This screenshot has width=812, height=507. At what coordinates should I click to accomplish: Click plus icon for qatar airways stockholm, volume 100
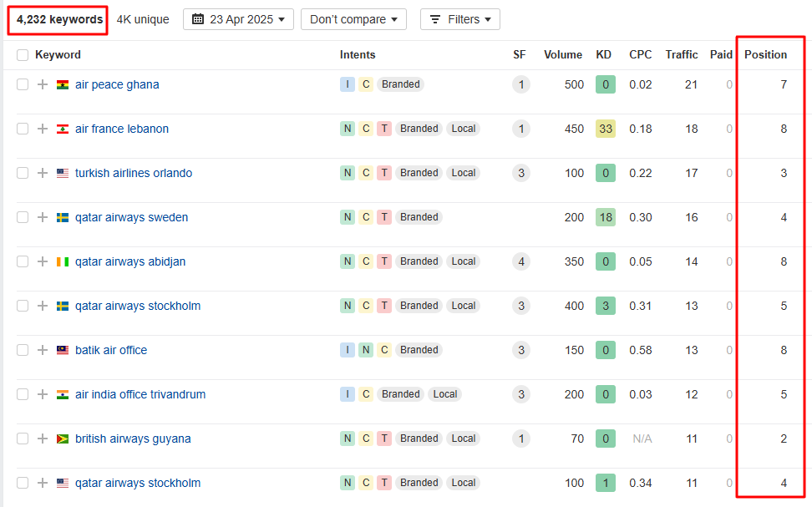(x=43, y=483)
